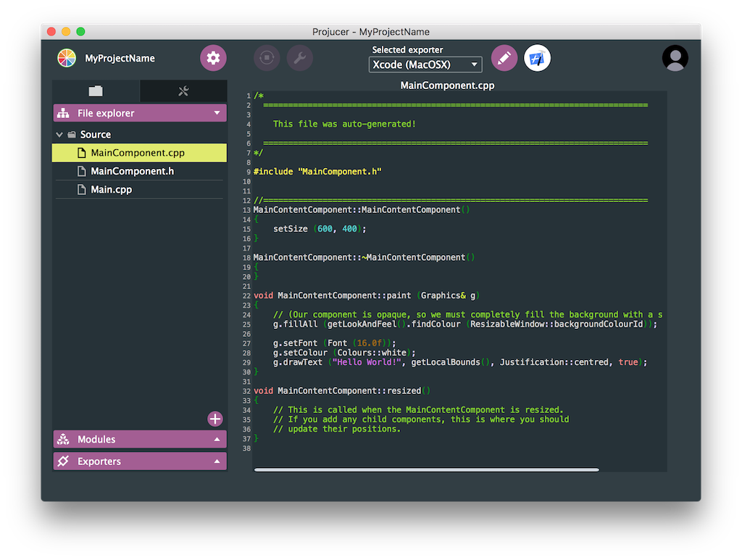This screenshot has height=560, width=742.
Task: Open MainComponent.h file
Action: [x=131, y=172]
